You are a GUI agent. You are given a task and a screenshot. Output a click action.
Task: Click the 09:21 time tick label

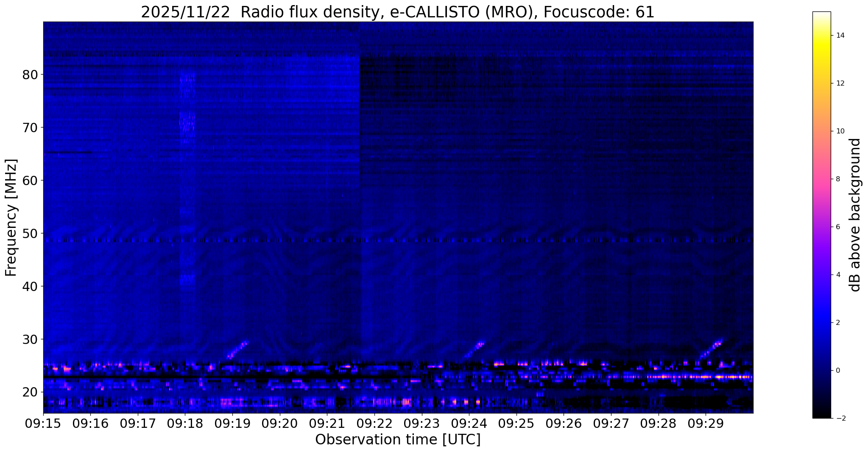click(x=327, y=423)
